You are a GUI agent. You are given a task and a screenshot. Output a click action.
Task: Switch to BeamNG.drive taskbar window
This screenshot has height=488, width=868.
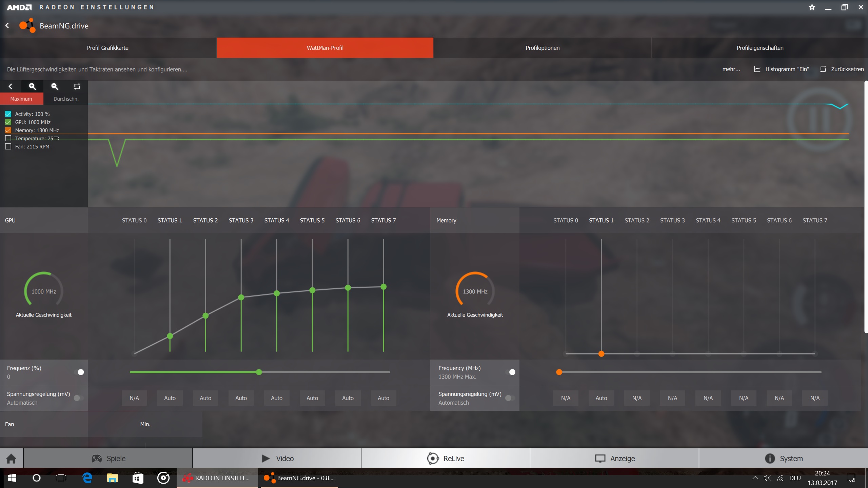pos(299,478)
